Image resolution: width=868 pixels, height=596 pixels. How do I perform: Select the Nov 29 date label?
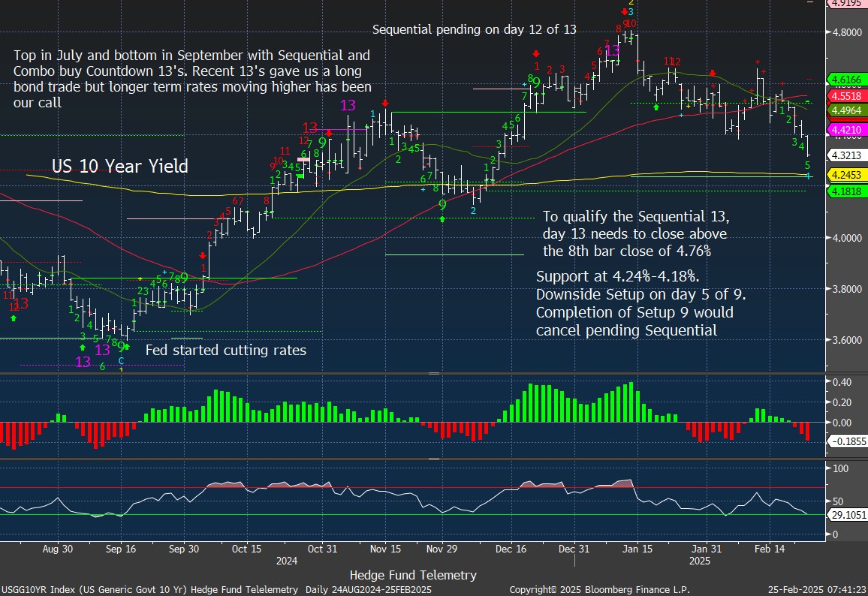pos(442,549)
